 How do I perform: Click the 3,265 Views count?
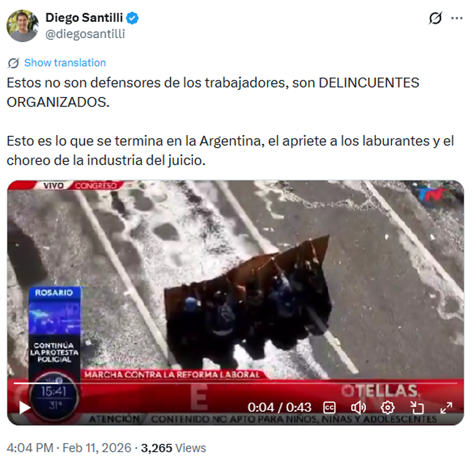173,447
